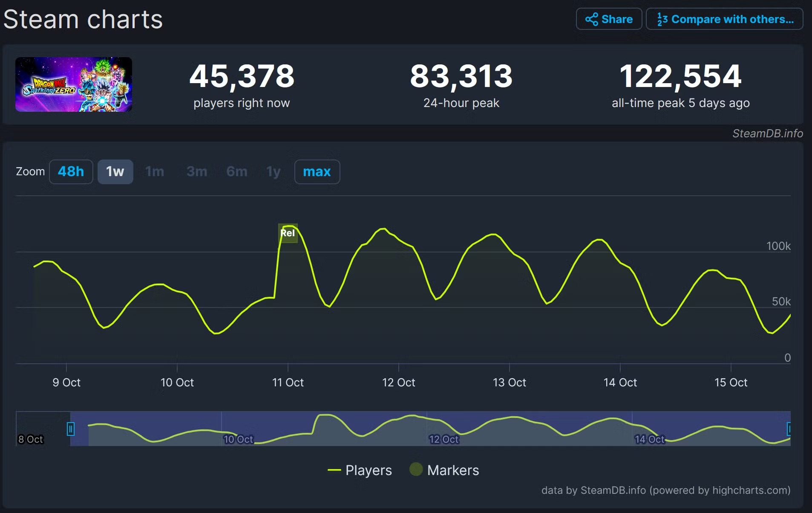Click the Dragon Ball Sparking Zero game thumbnail

[74, 84]
